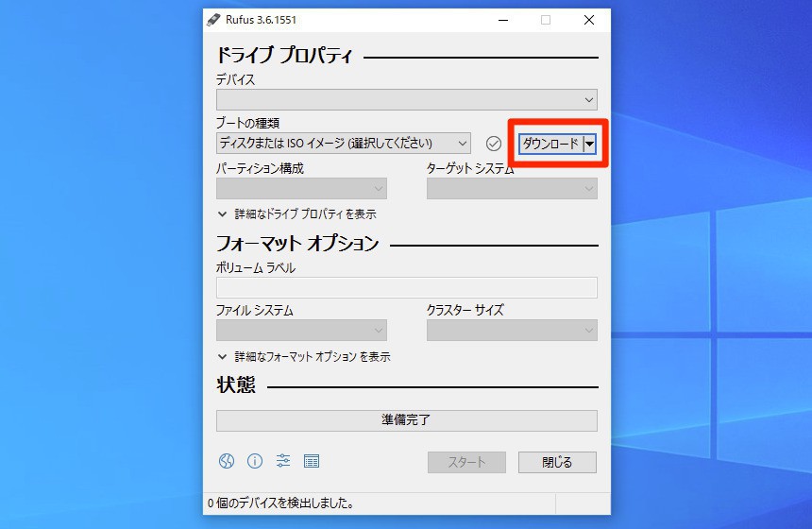Open the ターゲット システム dropdown

[x=512, y=189]
